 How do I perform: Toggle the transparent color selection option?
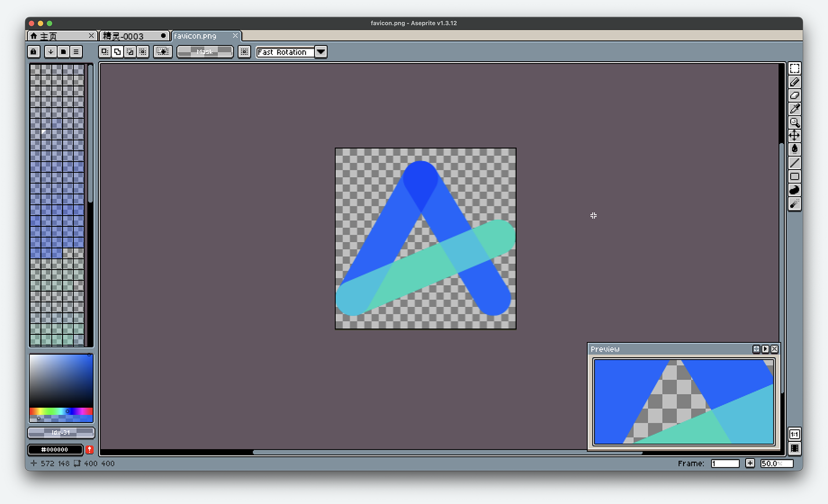click(x=163, y=52)
